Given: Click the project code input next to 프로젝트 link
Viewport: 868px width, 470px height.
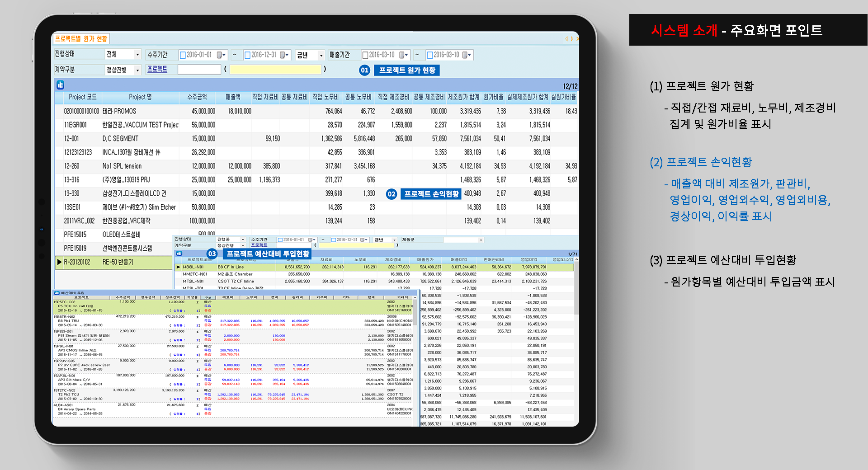Looking at the screenshot, I should (x=199, y=70).
